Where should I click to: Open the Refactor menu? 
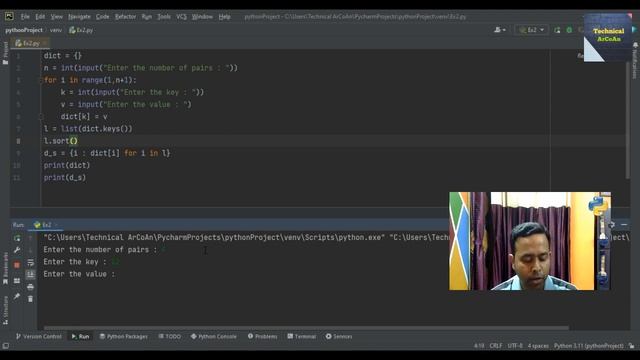125,17
